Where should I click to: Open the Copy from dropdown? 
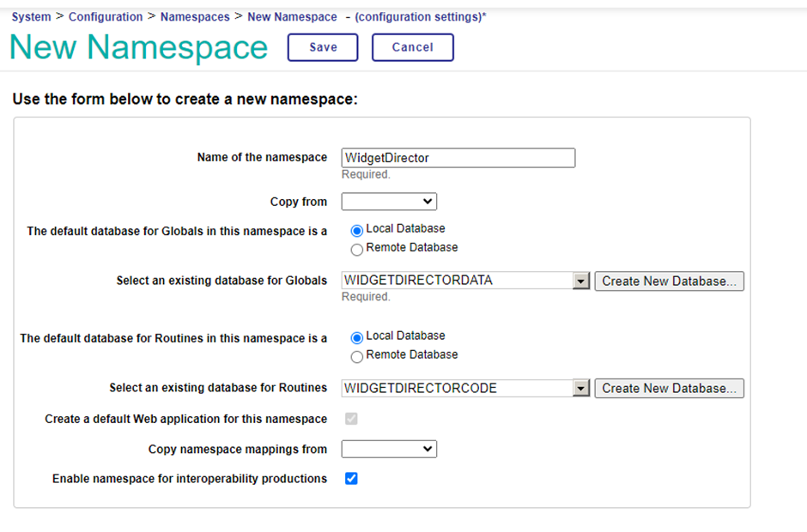point(389,202)
